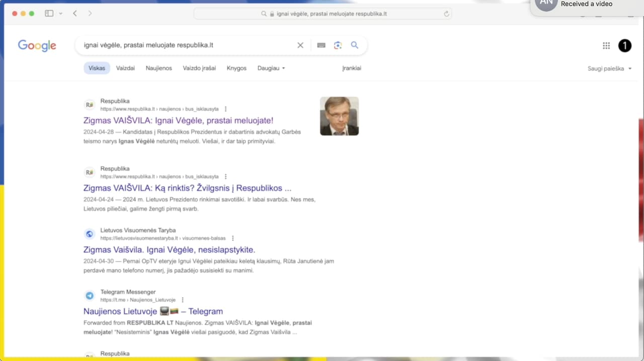The width and height of the screenshot is (644, 361).
Task: Click the Safari address bar
Action: [x=323, y=14]
